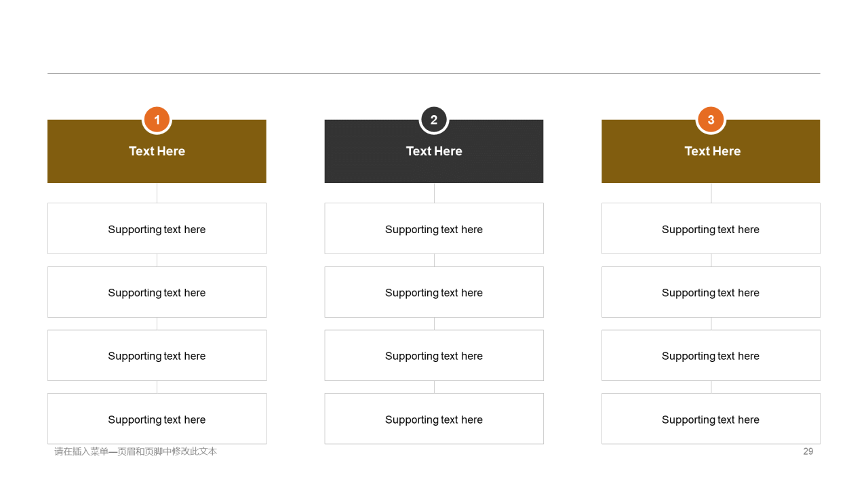868x488 pixels.
Task: Click the first supporting text box under header 3
Action: click(x=711, y=228)
